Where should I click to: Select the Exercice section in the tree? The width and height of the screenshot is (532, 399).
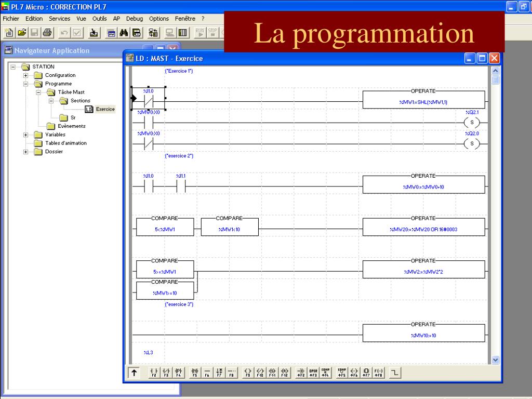pyautogui.click(x=105, y=109)
